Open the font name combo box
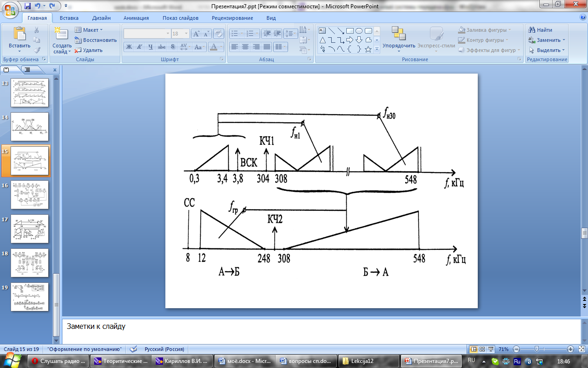The image size is (588, 368). point(147,34)
